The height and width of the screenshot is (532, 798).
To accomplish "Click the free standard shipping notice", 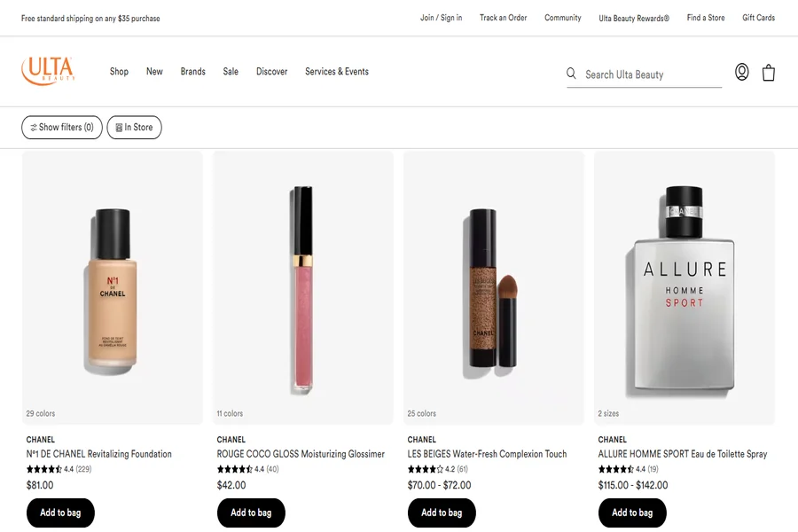I will point(90,19).
